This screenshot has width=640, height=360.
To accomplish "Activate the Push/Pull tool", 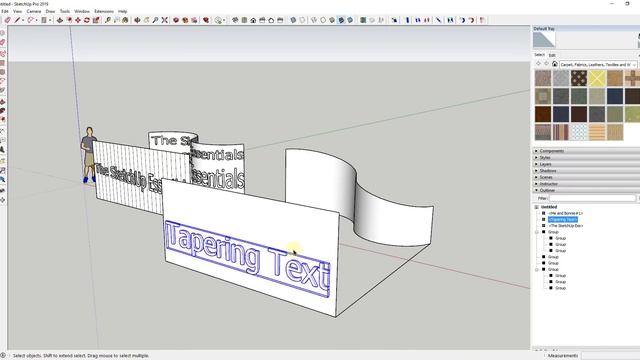I will point(60,20).
